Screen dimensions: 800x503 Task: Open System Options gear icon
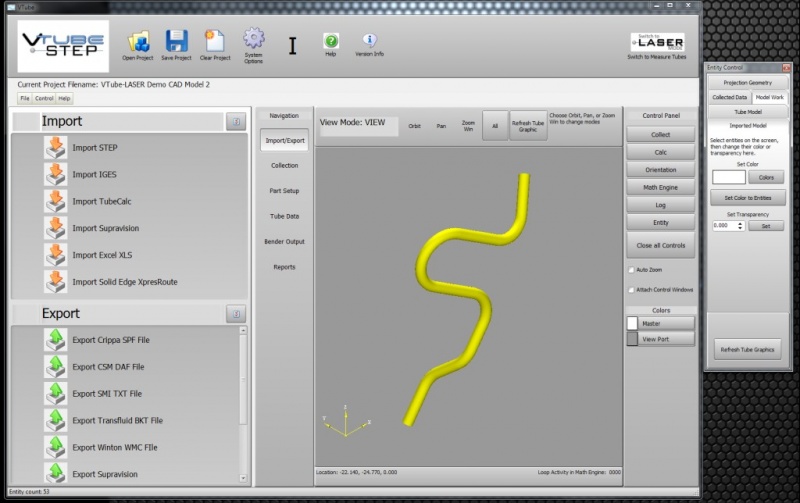click(254, 39)
